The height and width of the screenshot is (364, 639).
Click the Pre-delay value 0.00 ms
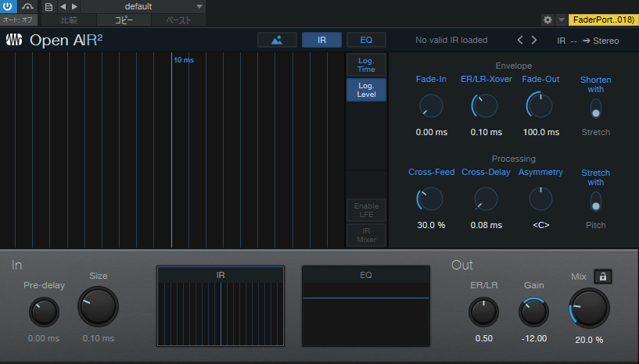pos(44,338)
